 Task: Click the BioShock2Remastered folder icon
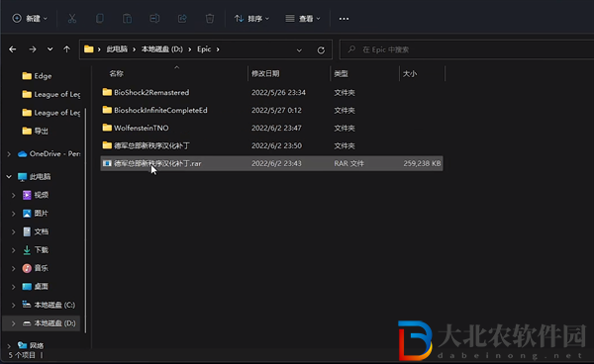107,92
